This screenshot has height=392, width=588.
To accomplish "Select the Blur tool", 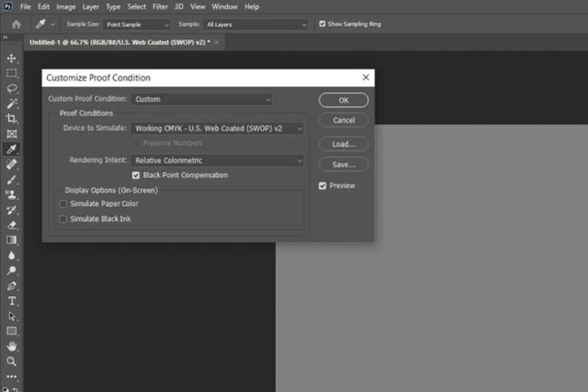I will click(x=12, y=255).
